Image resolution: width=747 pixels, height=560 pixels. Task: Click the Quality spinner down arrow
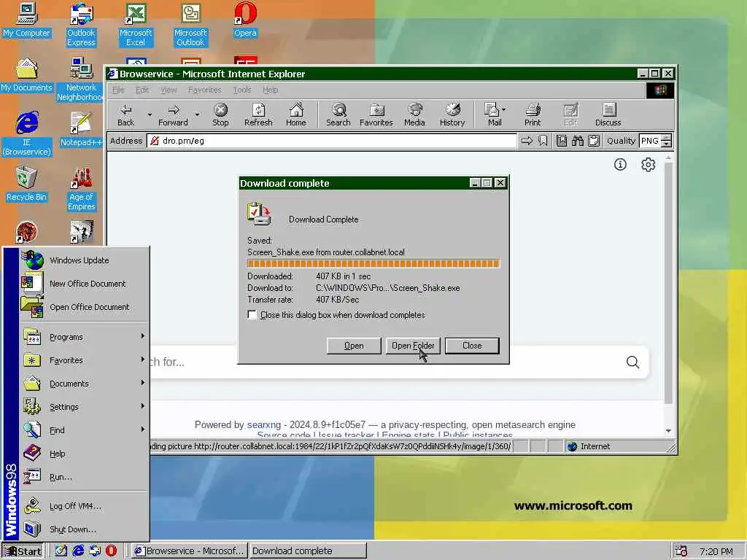667,144
